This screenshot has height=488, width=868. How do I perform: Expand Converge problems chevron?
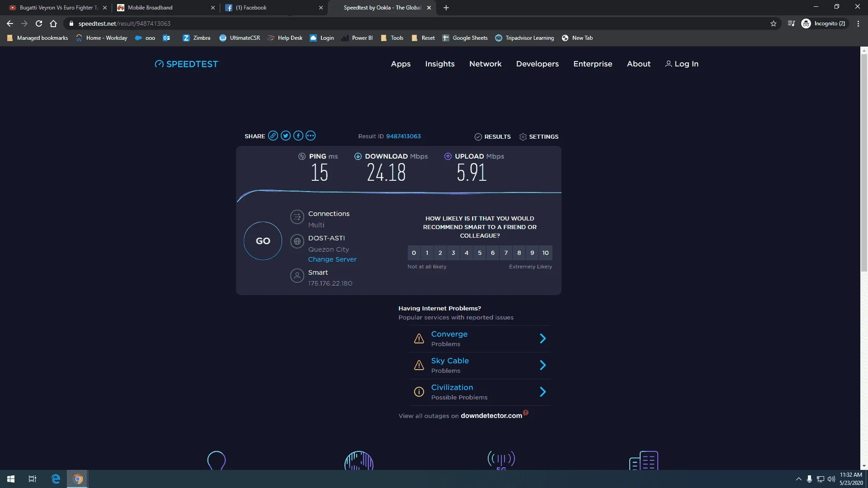[x=543, y=338]
